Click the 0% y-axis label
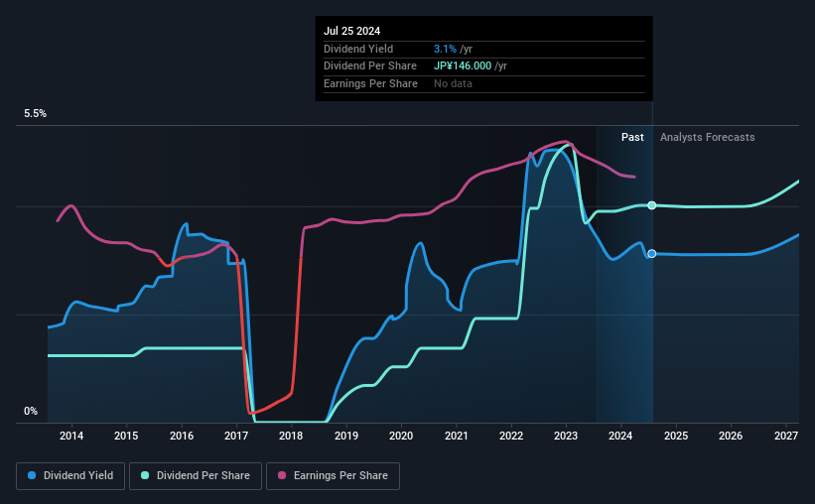The height and width of the screenshot is (504, 815). tap(31, 411)
